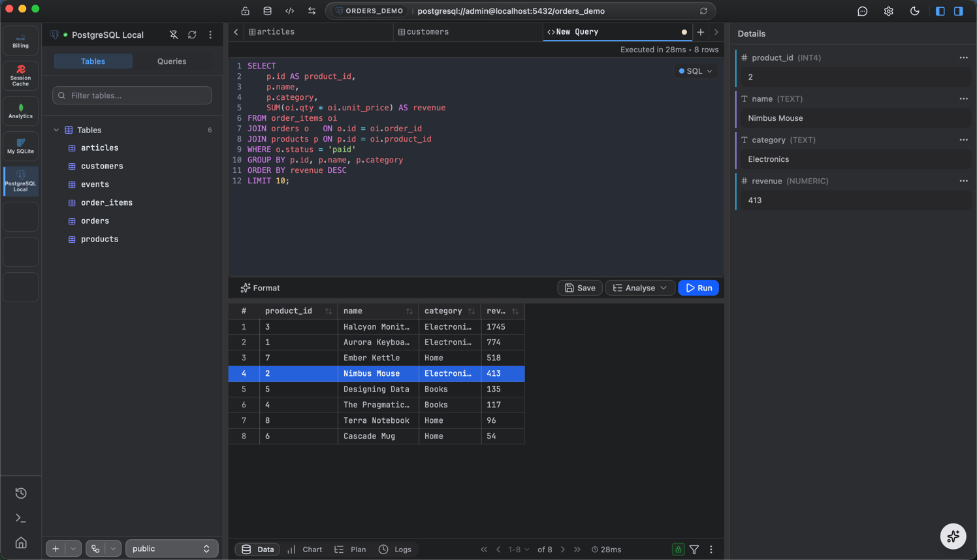Open settings gear icon

click(889, 11)
